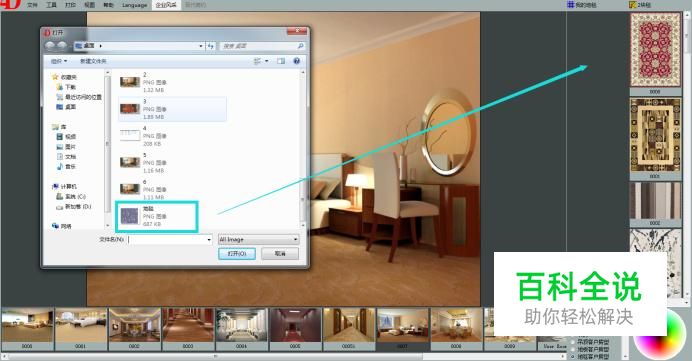The height and width of the screenshot is (361, 692).
Task: Select the 系统 (C:) drive icon
Action: coord(60,196)
